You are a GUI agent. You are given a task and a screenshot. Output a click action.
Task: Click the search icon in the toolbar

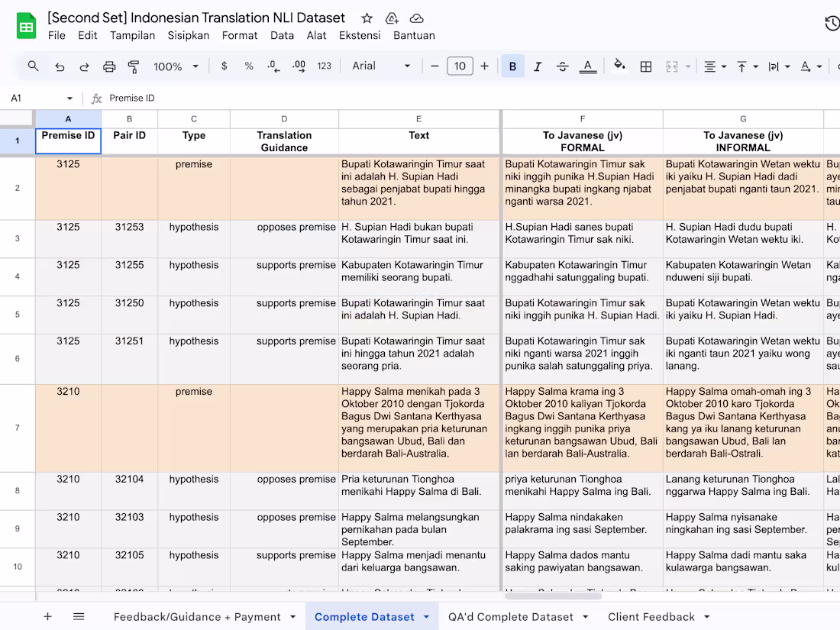[x=33, y=66]
